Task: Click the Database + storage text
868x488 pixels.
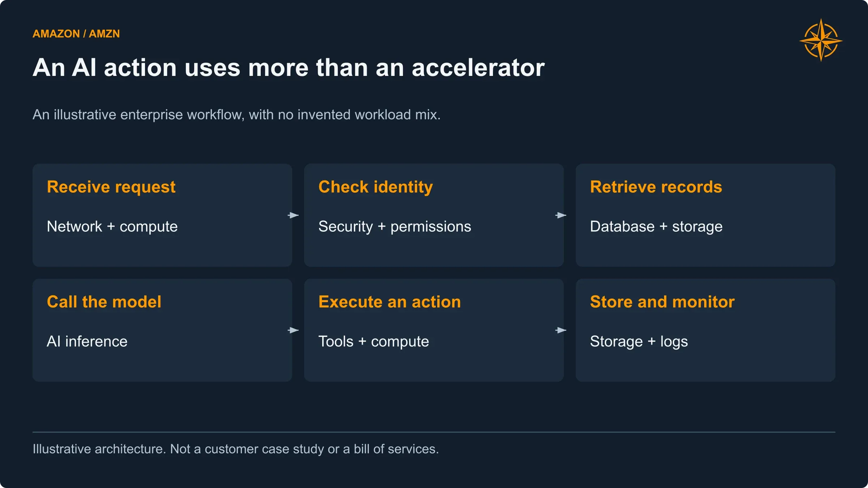Action: 656,227
